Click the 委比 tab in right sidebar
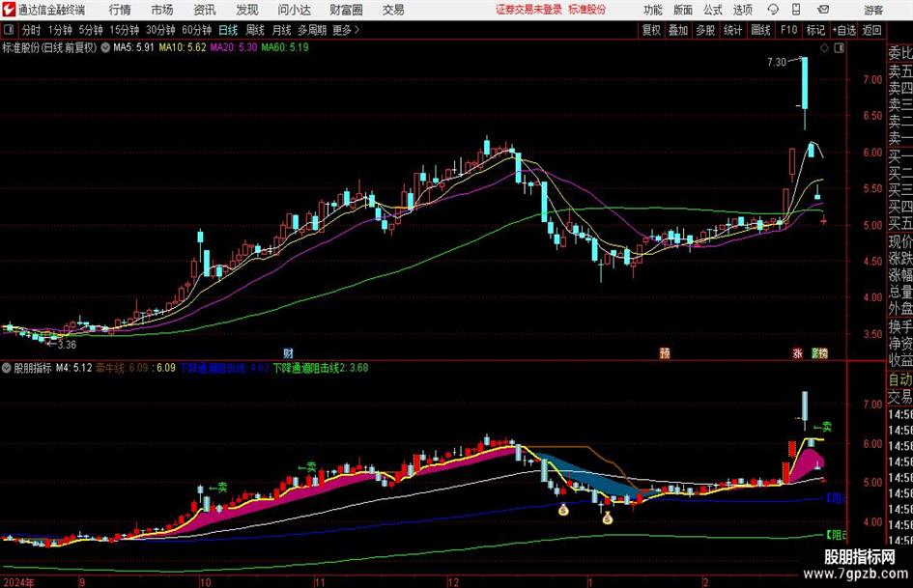Screen dimensions: 913x588 coord(900,53)
